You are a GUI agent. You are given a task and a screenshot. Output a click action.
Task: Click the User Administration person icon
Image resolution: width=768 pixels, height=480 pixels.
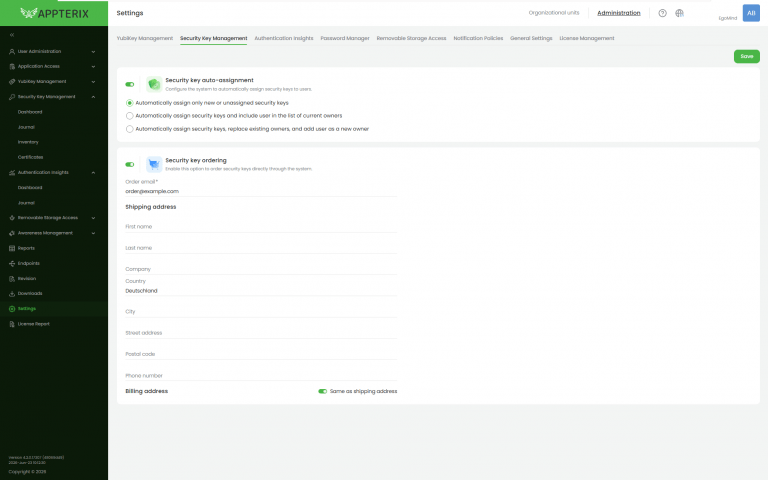tap(12, 51)
